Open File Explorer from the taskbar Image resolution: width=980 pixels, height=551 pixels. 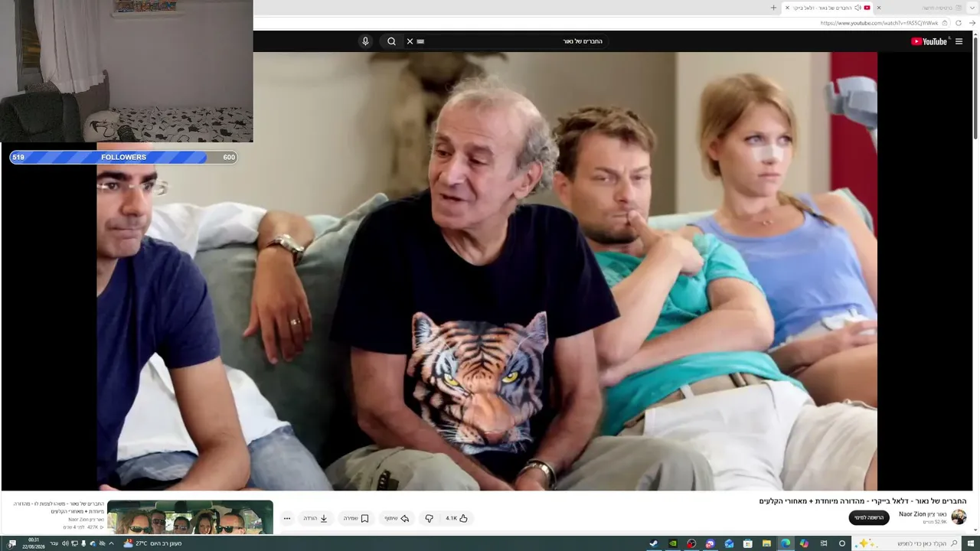point(766,543)
